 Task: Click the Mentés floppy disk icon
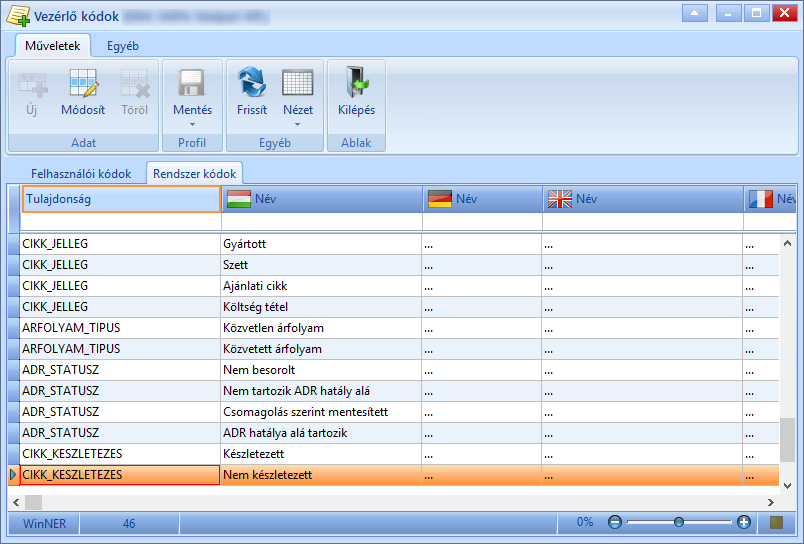click(x=192, y=83)
